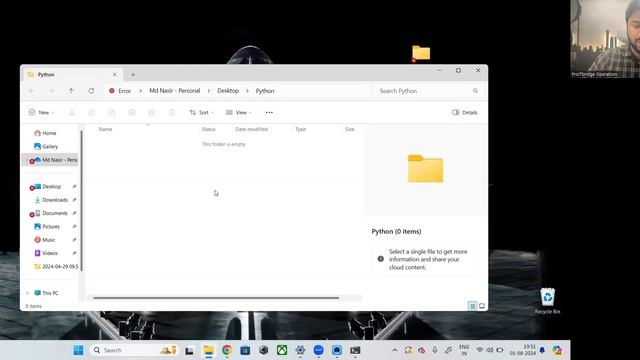Click the Copy icon in toolbar

click(x=92, y=112)
